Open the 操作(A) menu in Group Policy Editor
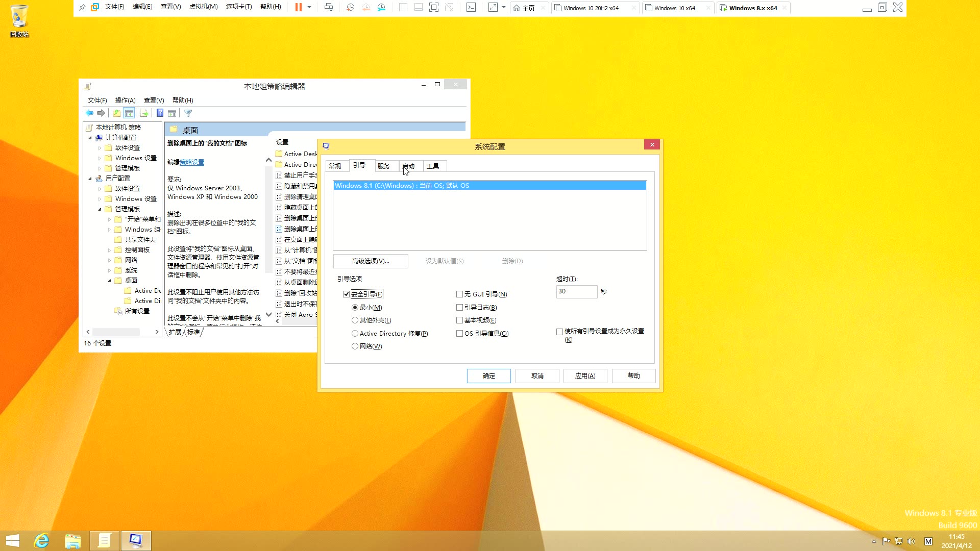Viewport: 980px width, 551px height. pos(125,101)
